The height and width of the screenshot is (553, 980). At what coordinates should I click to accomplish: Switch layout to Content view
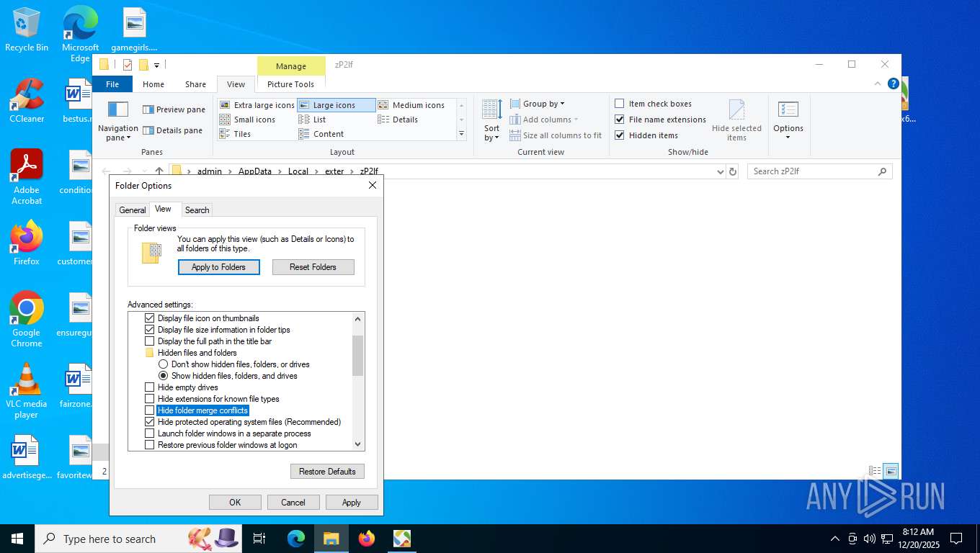321,134
